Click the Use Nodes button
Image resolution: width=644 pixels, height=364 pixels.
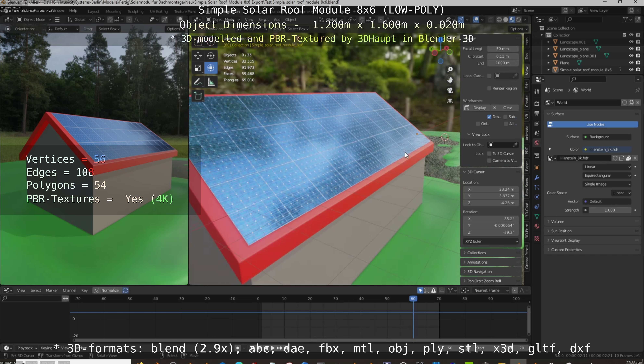pyautogui.click(x=593, y=124)
